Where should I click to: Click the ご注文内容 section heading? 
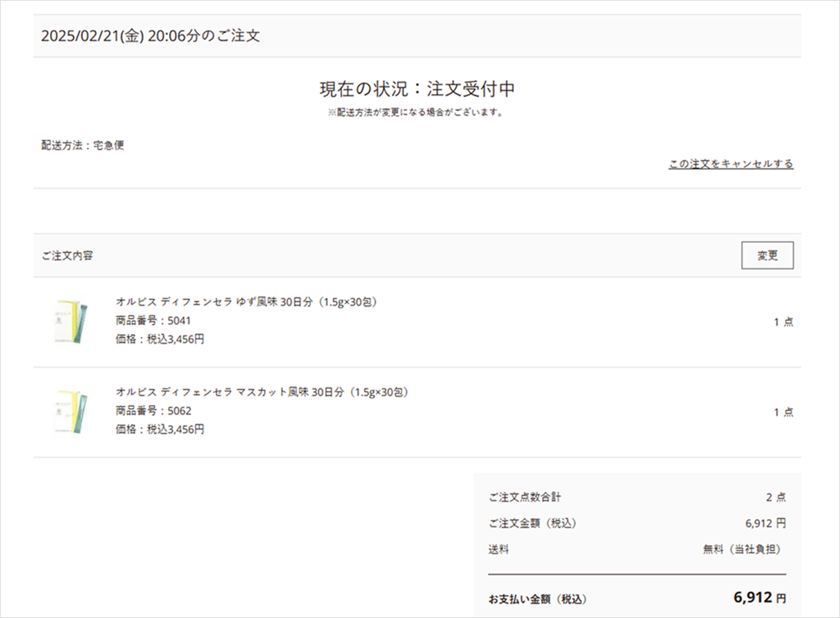coord(68,256)
